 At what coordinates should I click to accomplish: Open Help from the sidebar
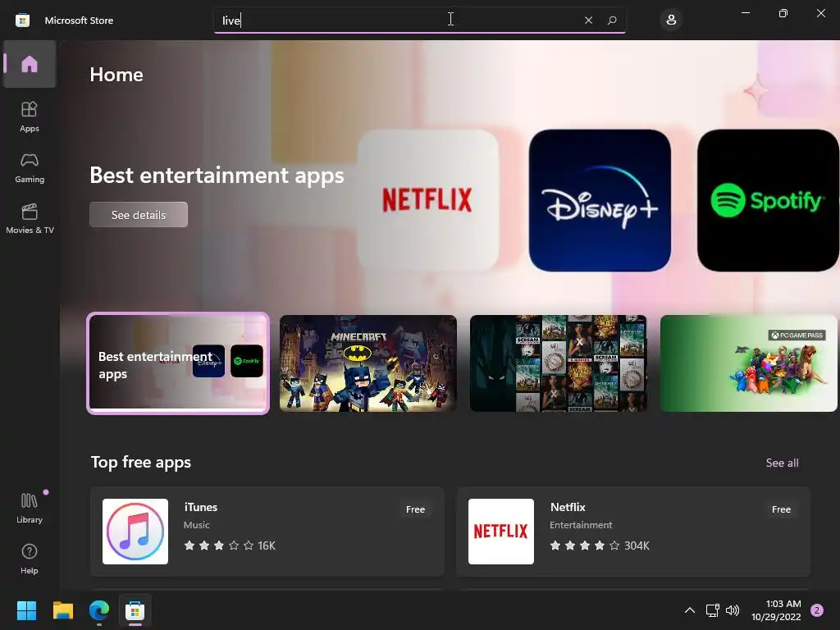[x=30, y=559]
